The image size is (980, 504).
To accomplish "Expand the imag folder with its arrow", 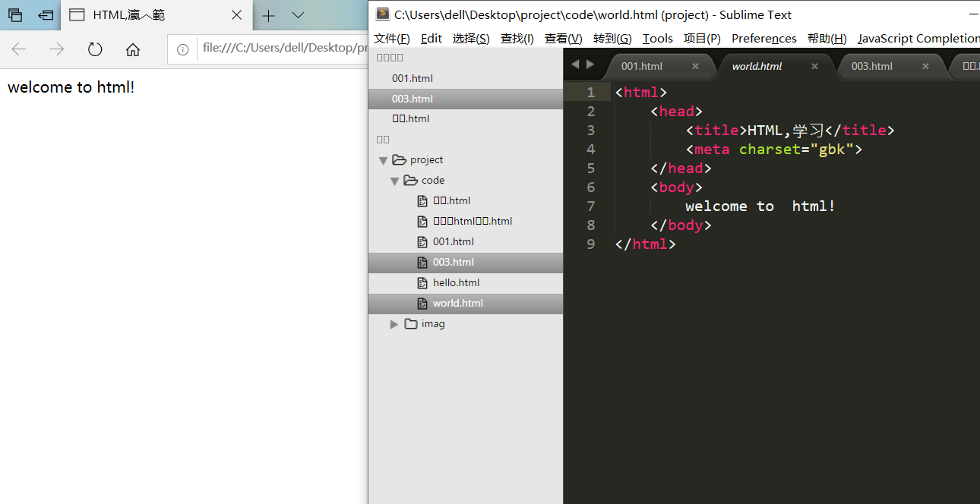I will tap(394, 324).
